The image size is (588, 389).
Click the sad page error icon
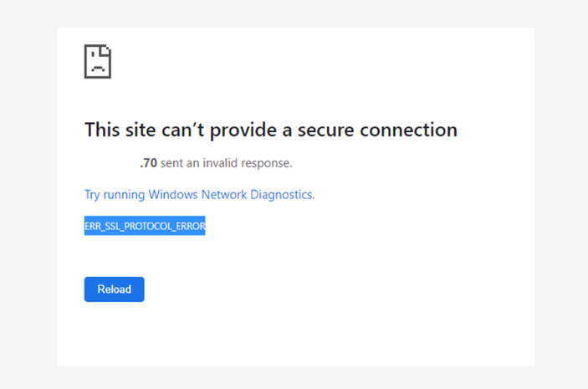tap(98, 62)
